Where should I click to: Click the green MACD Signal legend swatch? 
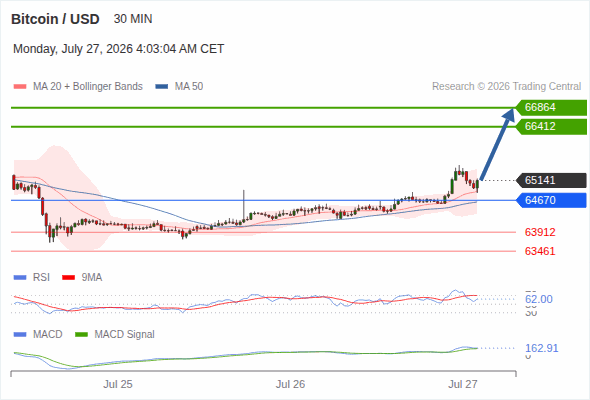81,335
